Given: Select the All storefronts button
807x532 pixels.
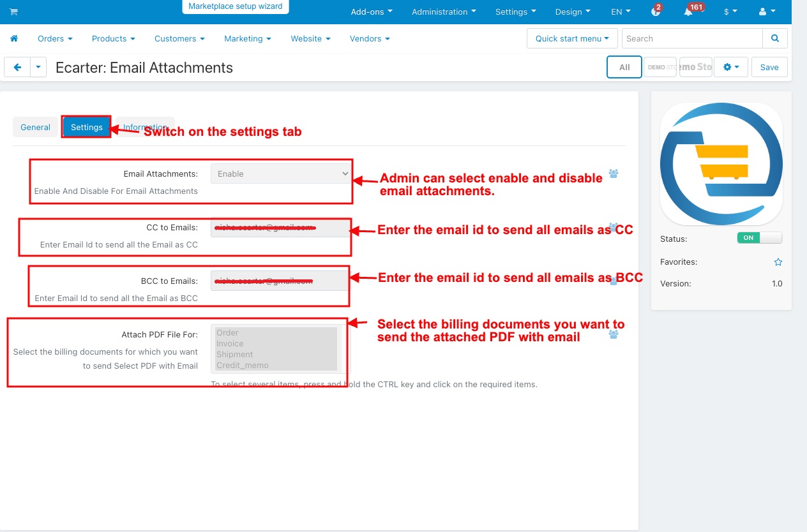Looking at the screenshot, I should [x=624, y=67].
